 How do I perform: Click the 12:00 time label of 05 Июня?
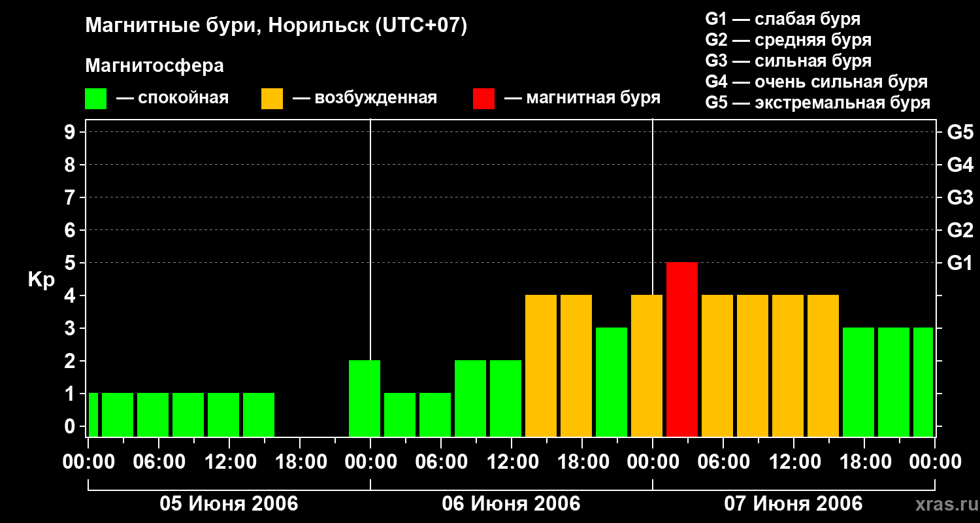(229, 462)
